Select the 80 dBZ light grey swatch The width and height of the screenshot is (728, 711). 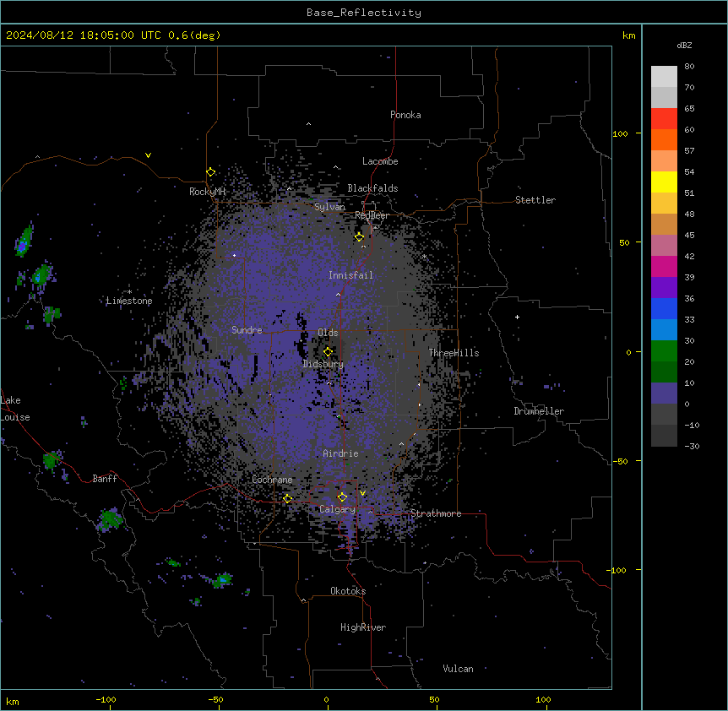tap(664, 77)
